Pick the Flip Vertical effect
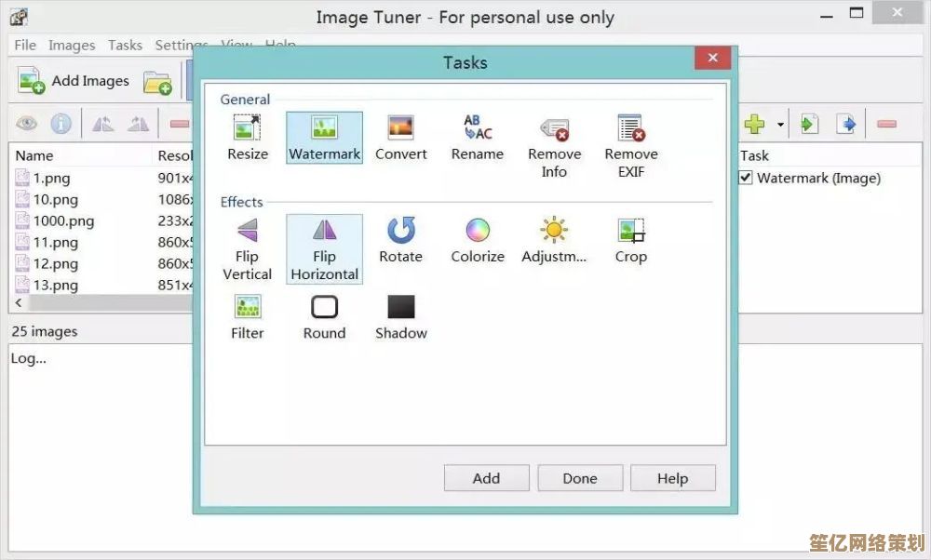931x560 pixels. [247, 249]
